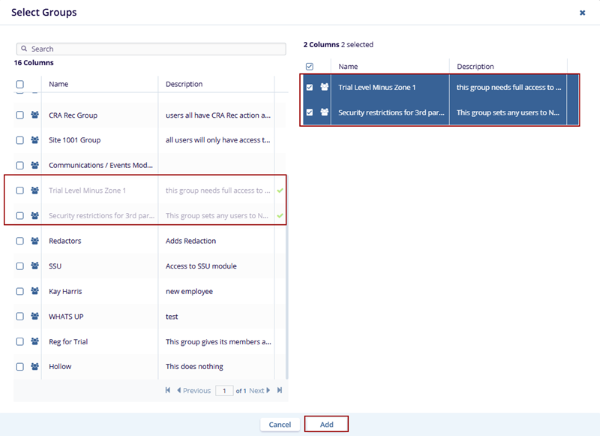This screenshot has width=600, height=436.
Task: Sort left list by Name column header
Action: [x=59, y=85]
